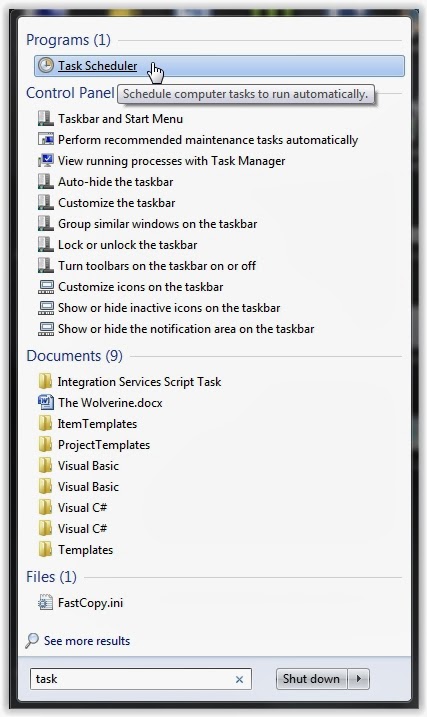The image size is (427, 717).
Task: Click the Taskbar and Start Menu icon
Action: 45,118
